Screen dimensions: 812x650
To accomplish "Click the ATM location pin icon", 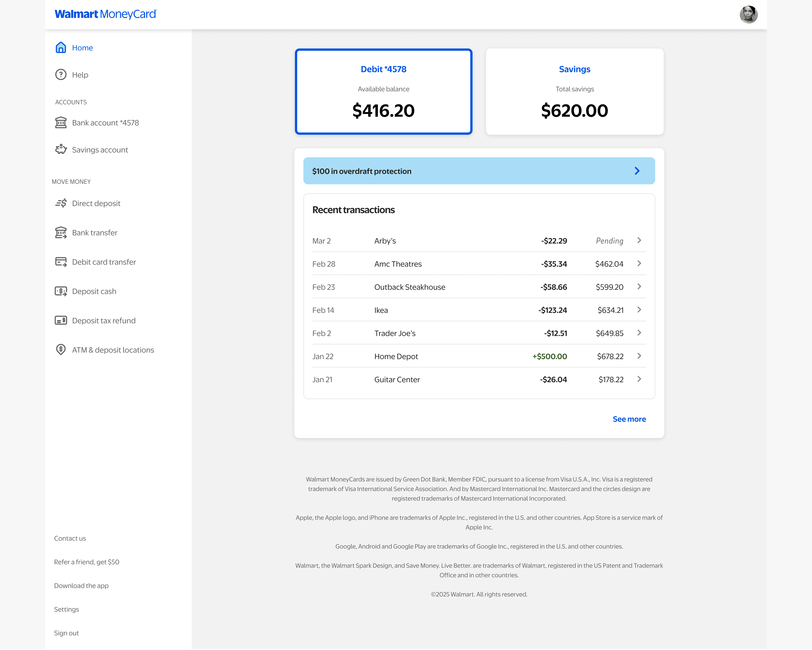I will click(x=61, y=350).
